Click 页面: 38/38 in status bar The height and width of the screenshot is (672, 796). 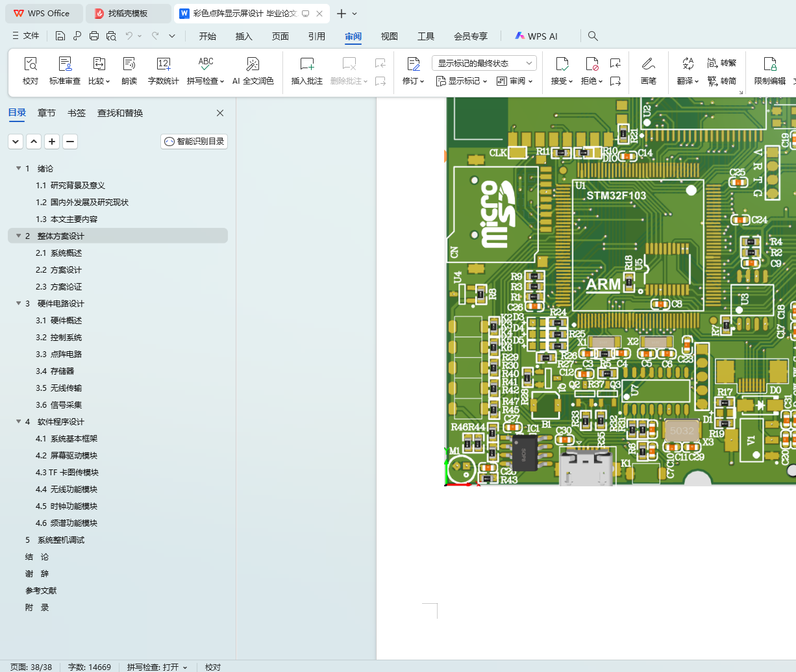pyautogui.click(x=31, y=667)
